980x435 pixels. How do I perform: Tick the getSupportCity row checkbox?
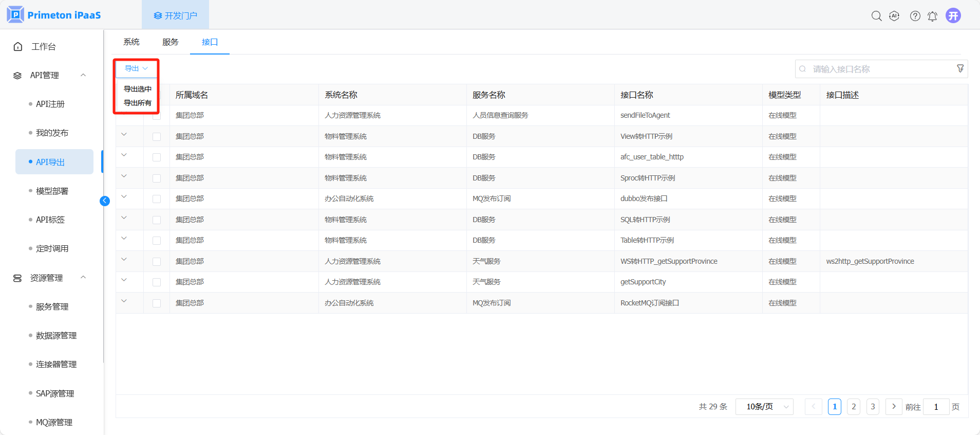pos(157,282)
